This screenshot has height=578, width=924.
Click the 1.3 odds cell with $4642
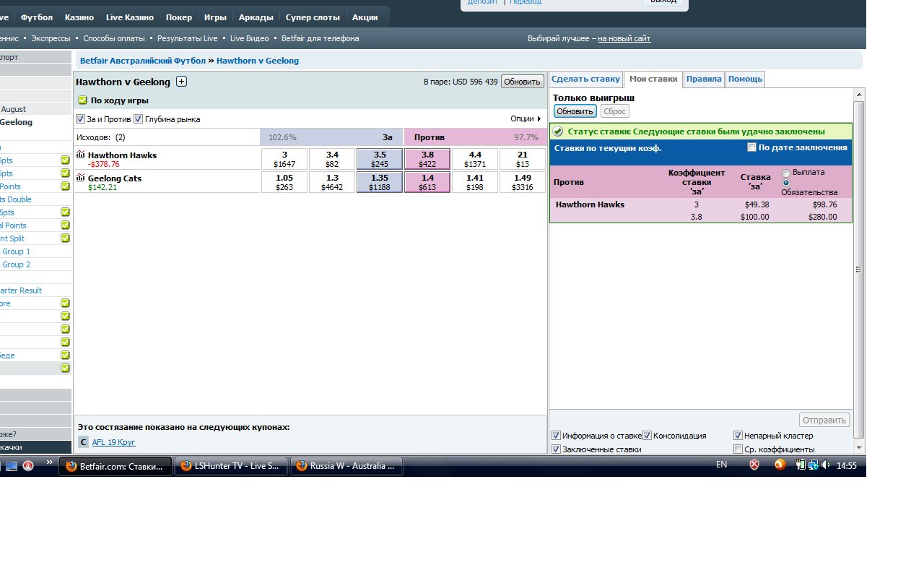click(332, 182)
